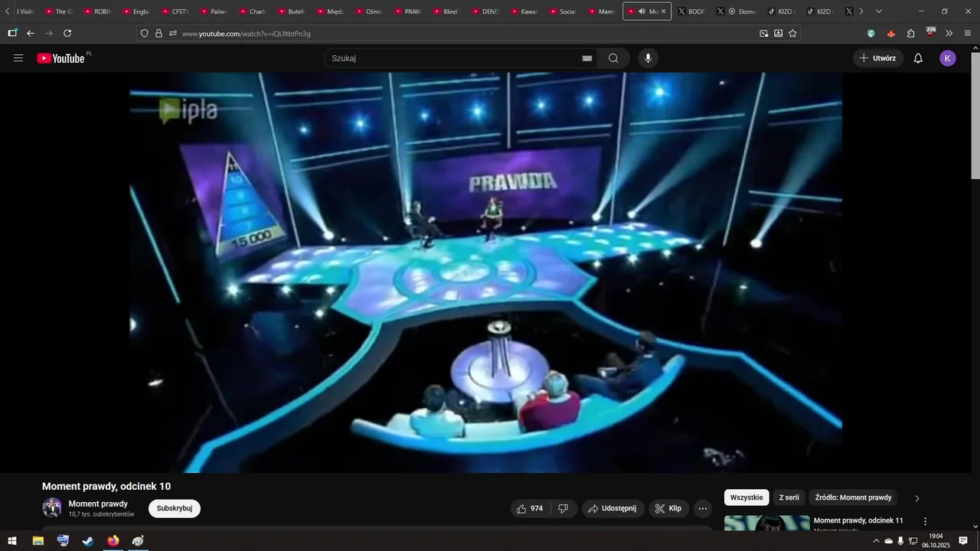The width and height of the screenshot is (980, 551).
Task: Click the tracking protection shield icon
Action: [x=144, y=34]
